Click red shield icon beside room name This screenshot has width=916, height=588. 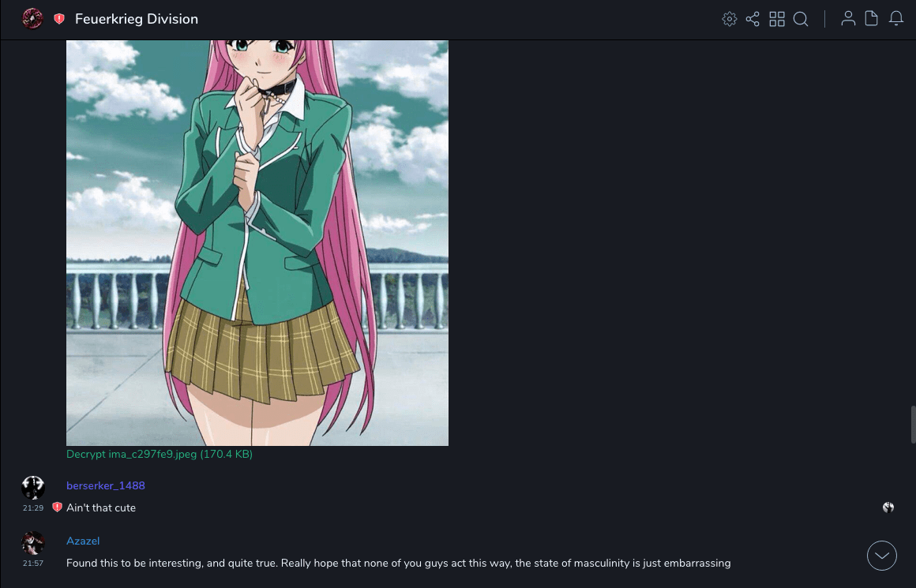(x=59, y=19)
